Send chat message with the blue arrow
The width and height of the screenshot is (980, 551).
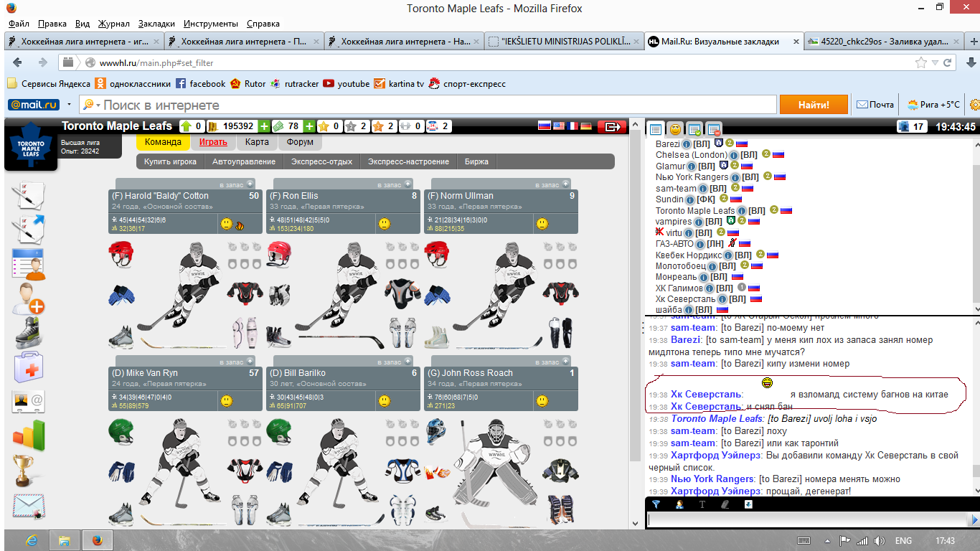point(974,520)
